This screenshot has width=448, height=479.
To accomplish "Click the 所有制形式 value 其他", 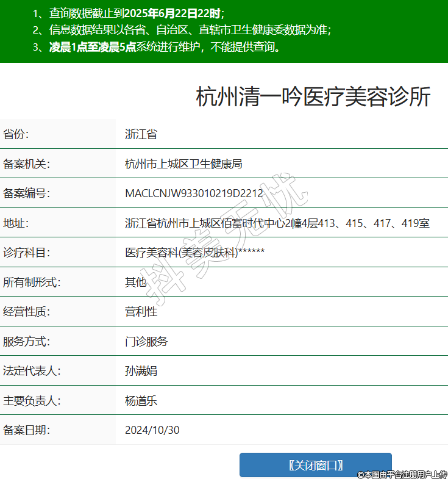I will (135, 282).
